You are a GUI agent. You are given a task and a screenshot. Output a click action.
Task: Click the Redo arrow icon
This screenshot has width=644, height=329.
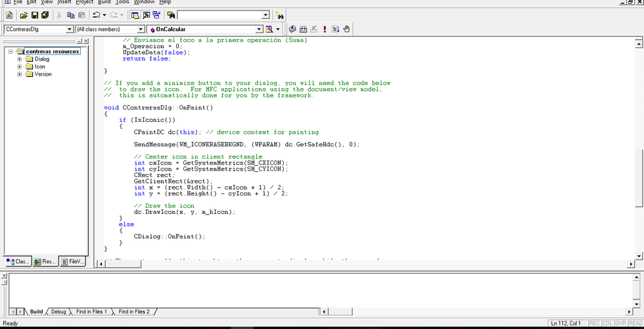point(114,15)
